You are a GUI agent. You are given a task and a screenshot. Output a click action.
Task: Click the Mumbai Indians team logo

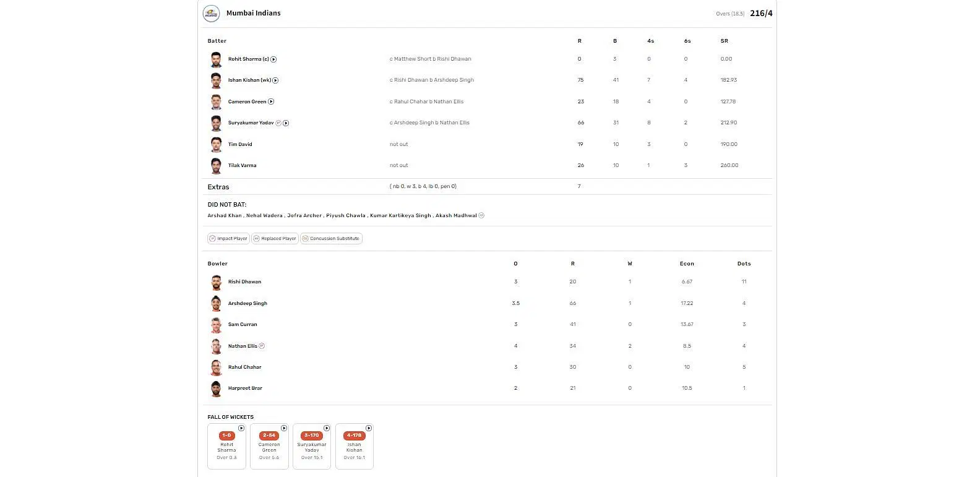[x=212, y=13]
